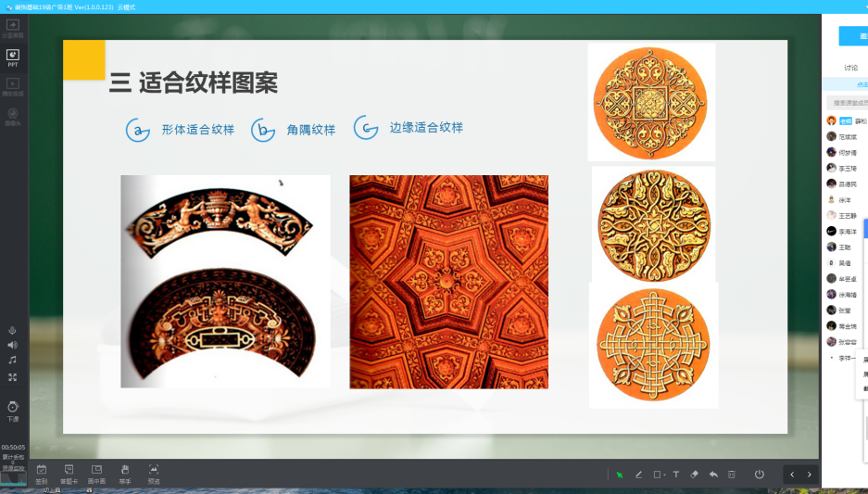This screenshot has height=494, width=868.
Task: Click the end class (下课) button
Action: pos(13,412)
